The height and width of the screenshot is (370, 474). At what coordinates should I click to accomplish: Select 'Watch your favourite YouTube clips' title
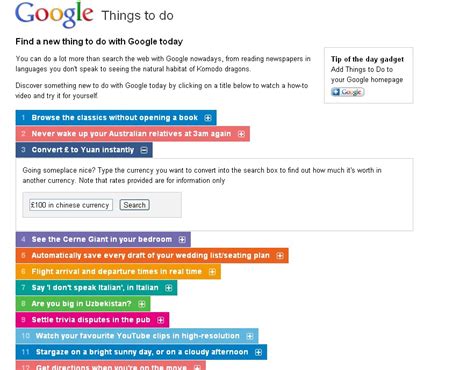point(138,336)
